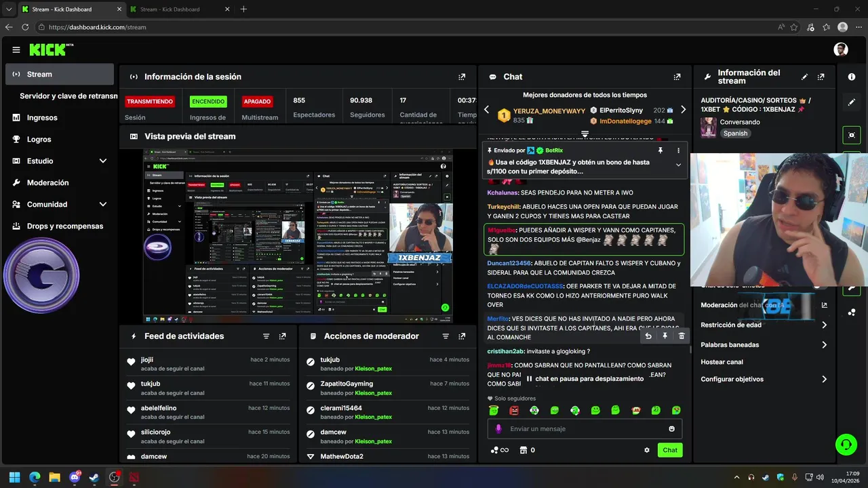The width and height of the screenshot is (868, 488).
Task: Open the Configurar objetivos option
Action: (x=764, y=379)
